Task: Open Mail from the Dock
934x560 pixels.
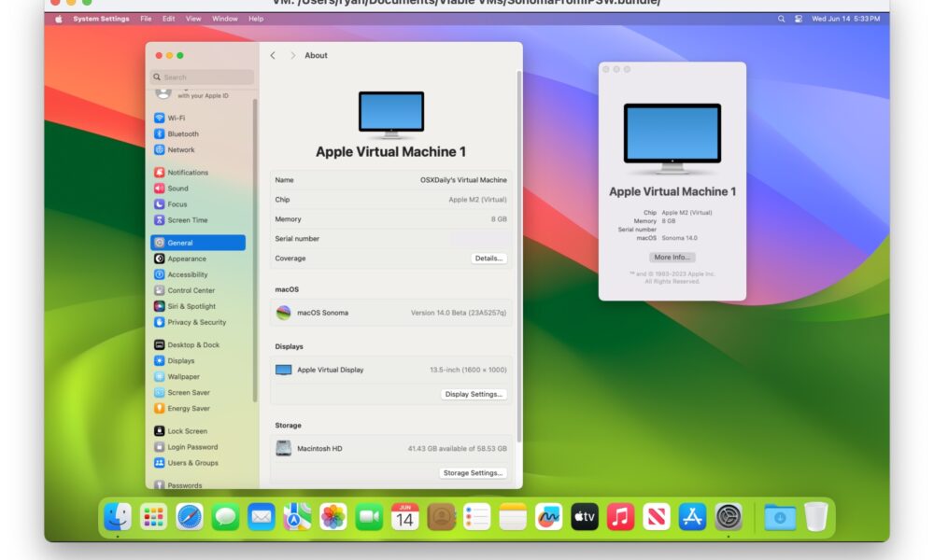Action: coord(262,516)
